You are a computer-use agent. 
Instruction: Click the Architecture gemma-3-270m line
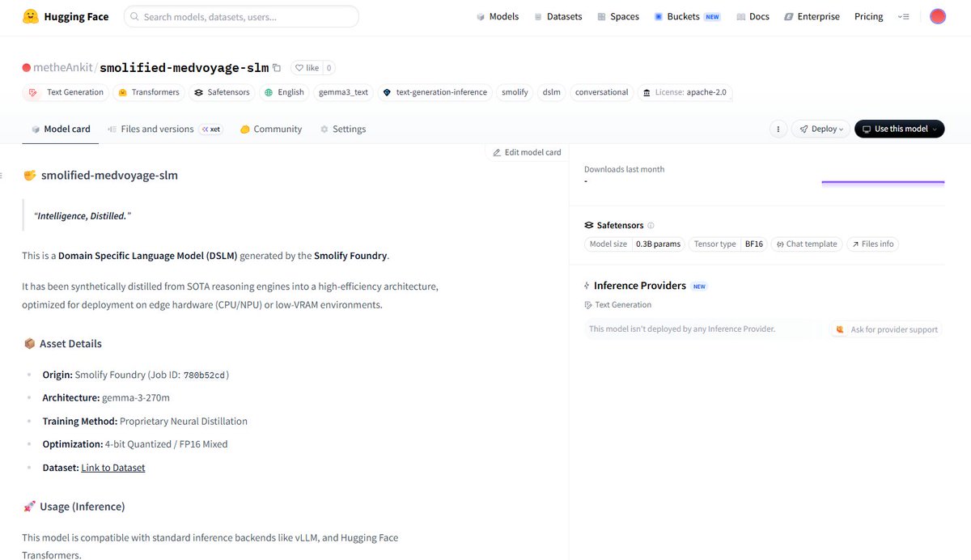pos(106,398)
